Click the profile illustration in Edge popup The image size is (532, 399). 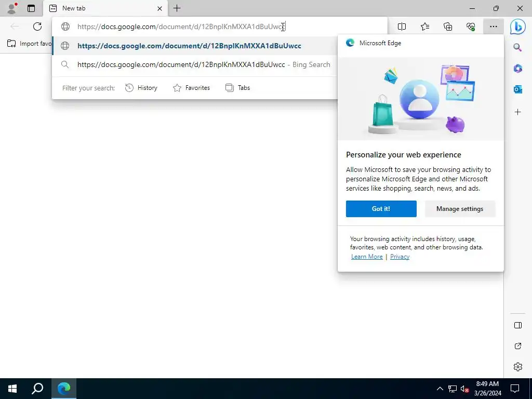pyautogui.click(x=419, y=99)
